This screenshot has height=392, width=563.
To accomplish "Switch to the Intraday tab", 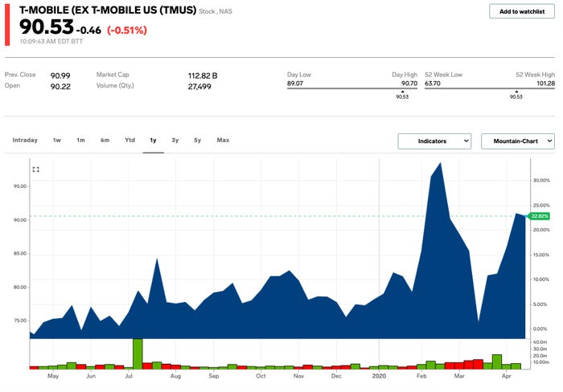I will pyautogui.click(x=25, y=141).
